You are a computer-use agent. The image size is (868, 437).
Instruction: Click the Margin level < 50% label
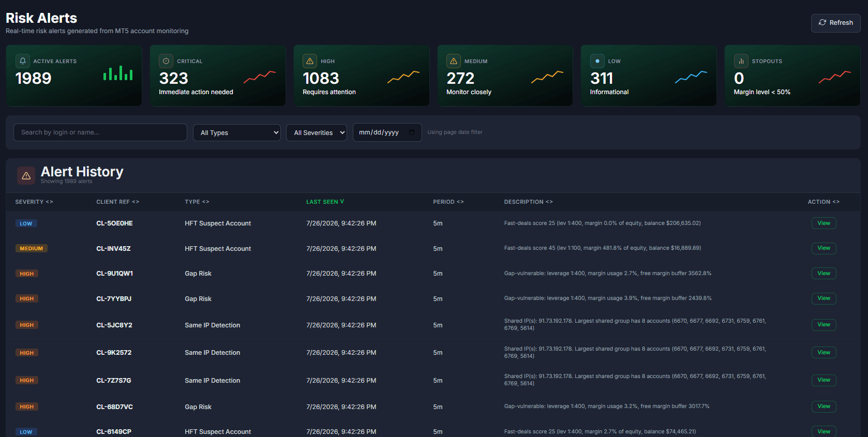point(762,92)
